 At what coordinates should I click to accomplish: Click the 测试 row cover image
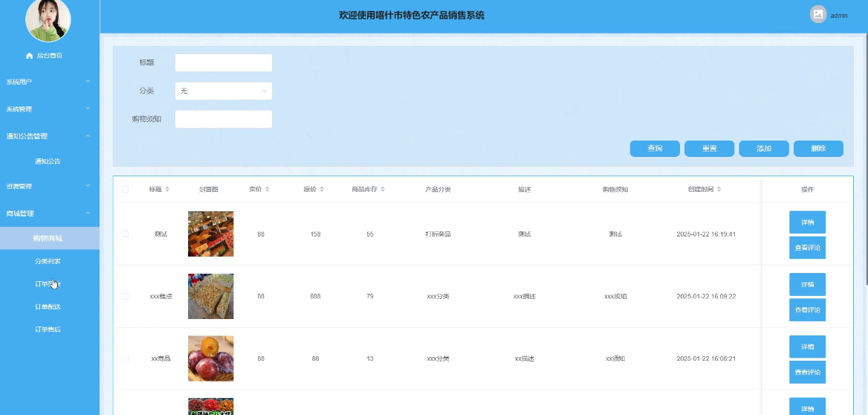pos(211,234)
